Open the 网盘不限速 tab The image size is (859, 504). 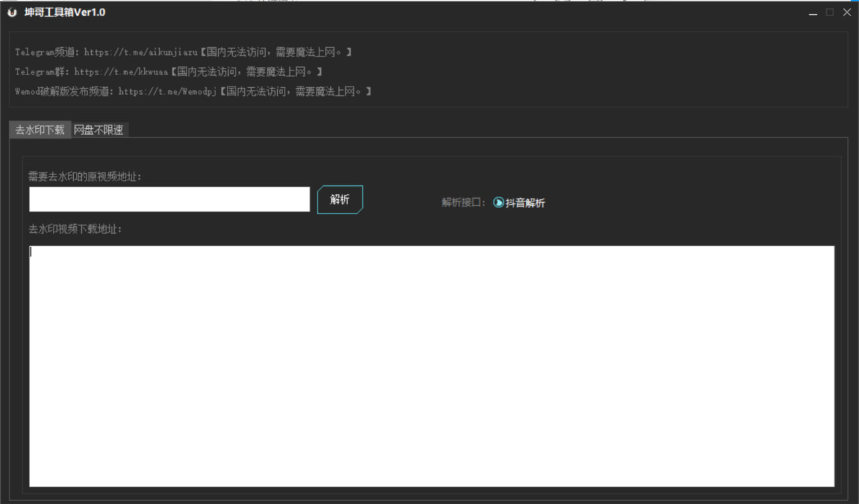pos(99,130)
